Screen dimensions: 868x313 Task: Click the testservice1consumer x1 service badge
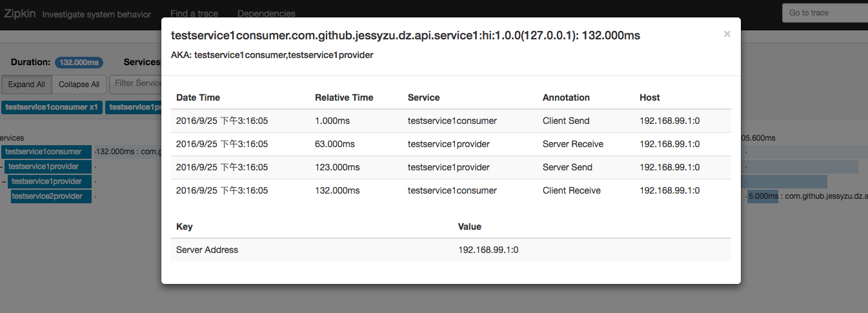coord(52,107)
